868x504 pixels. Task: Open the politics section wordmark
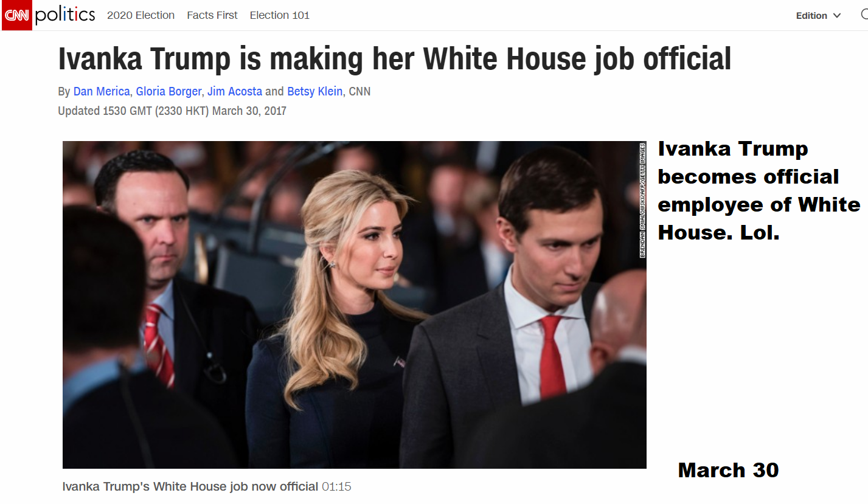click(x=65, y=16)
